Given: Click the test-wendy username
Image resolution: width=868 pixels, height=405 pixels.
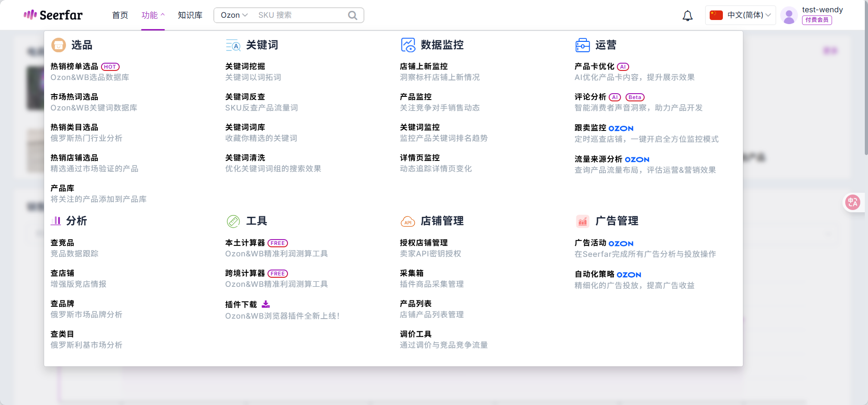Looking at the screenshot, I should (x=823, y=10).
